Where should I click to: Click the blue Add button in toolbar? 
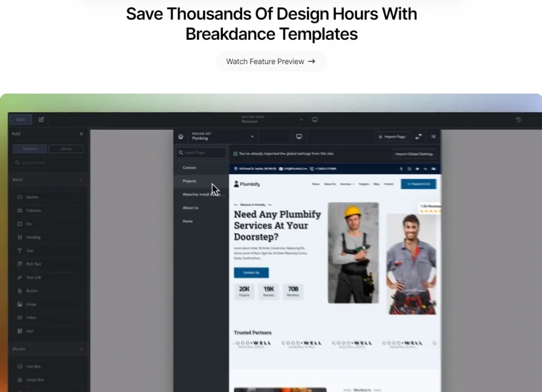click(21, 120)
